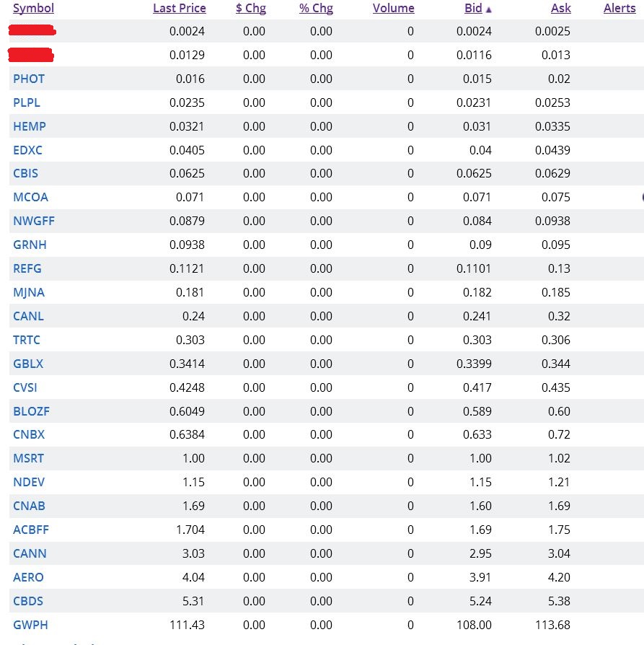Sort by Last Price column header

pyautogui.click(x=179, y=9)
